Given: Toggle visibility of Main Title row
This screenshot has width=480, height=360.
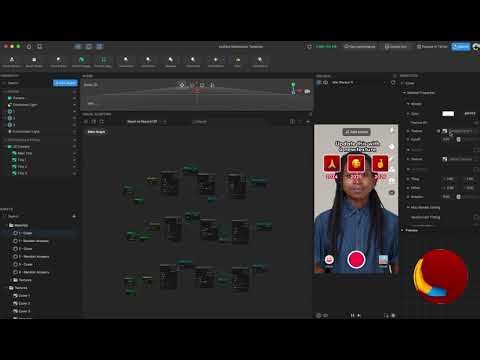Looking at the screenshot, I should click(x=74, y=153).
